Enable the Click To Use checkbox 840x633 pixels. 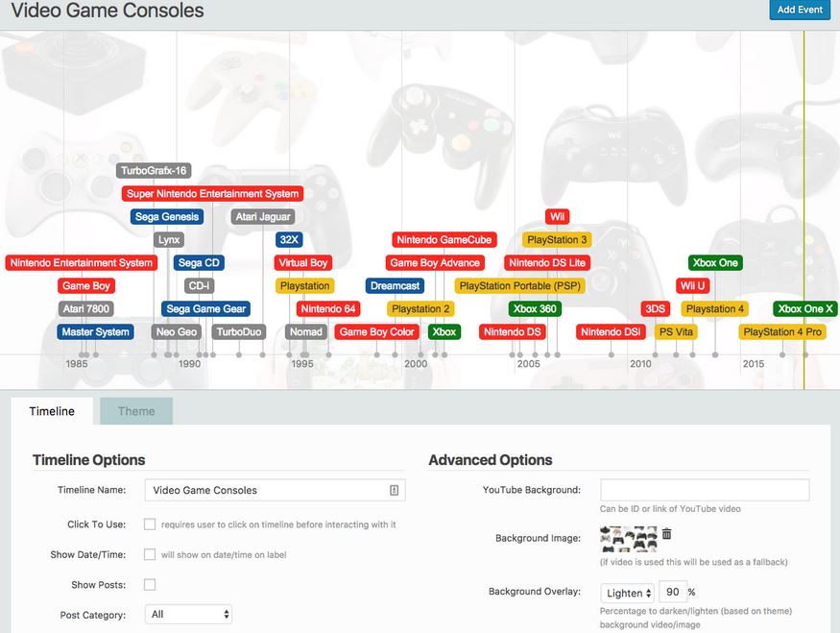pyautogui.click(x=150, y=524)
